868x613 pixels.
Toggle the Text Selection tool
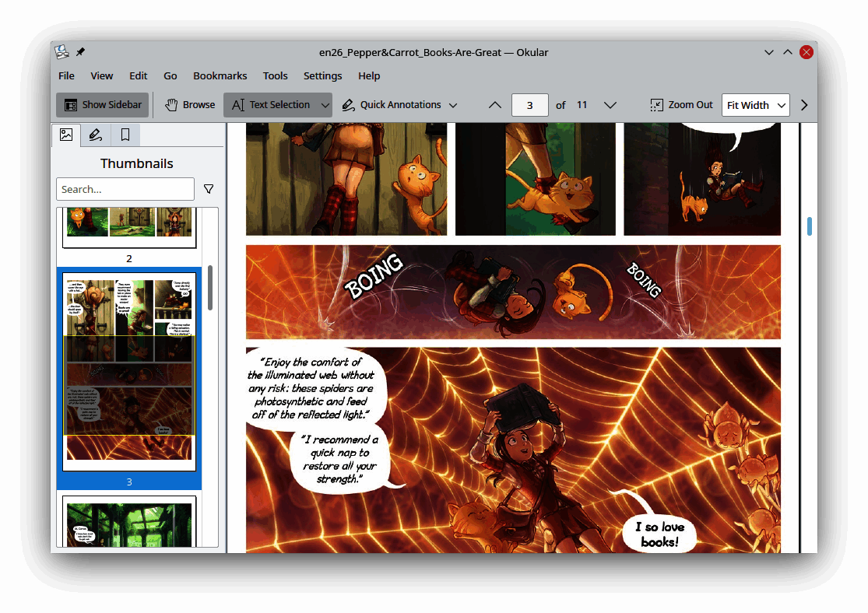(271, 105)
